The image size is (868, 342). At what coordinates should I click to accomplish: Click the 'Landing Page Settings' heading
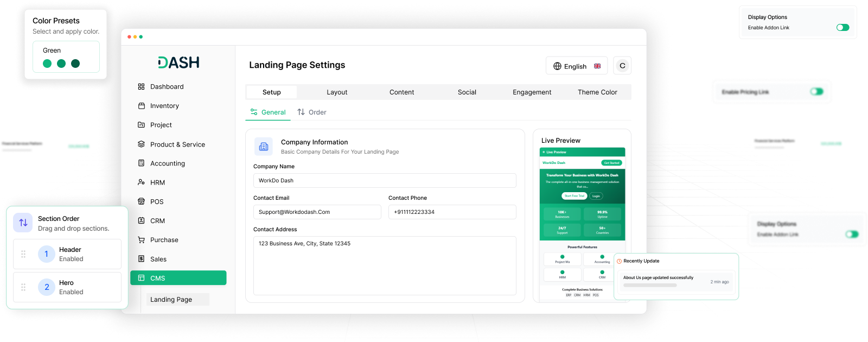click(x=297, y=65)
